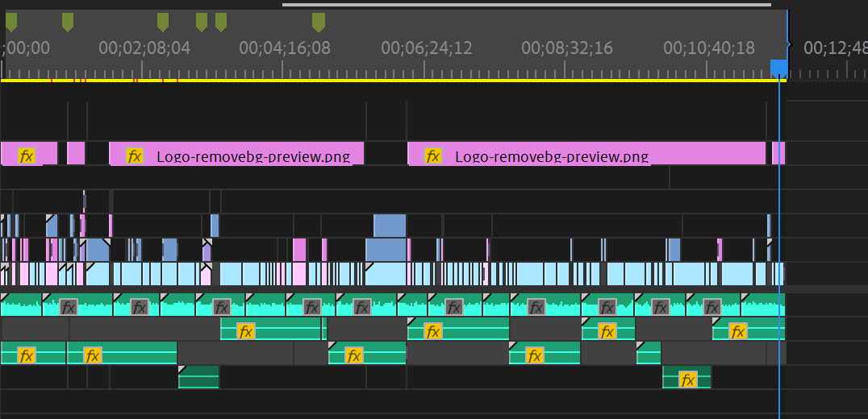The width and height of the screenshot is (868, 419).
Task: Select the first clip labeled Logo-removebg-preview.png
Action: coord(236,153)
